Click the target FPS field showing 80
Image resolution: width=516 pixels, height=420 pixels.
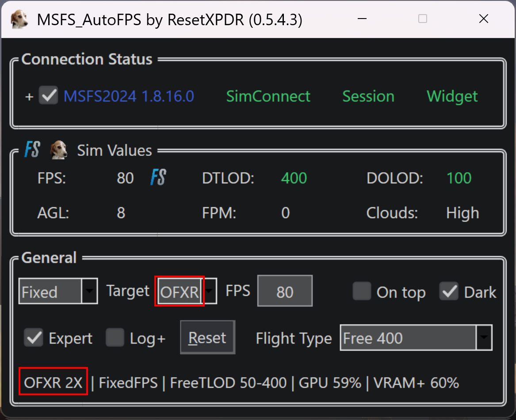285,291
